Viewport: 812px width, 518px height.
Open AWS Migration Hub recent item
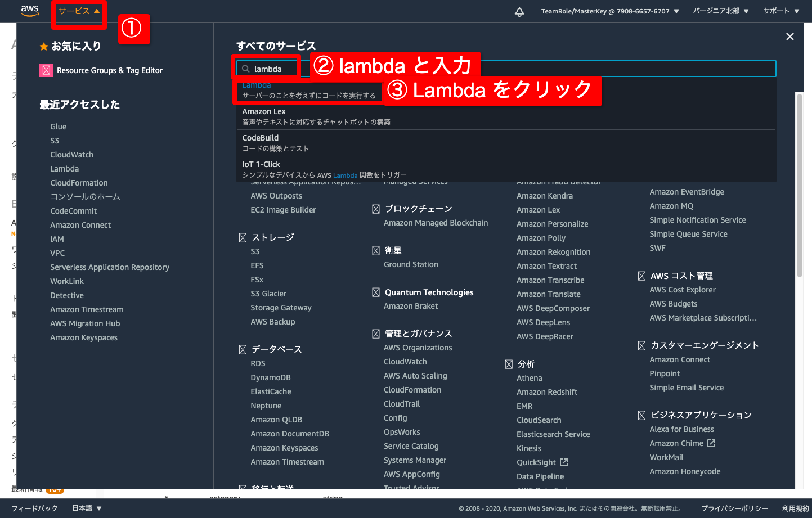click(85, 323)
